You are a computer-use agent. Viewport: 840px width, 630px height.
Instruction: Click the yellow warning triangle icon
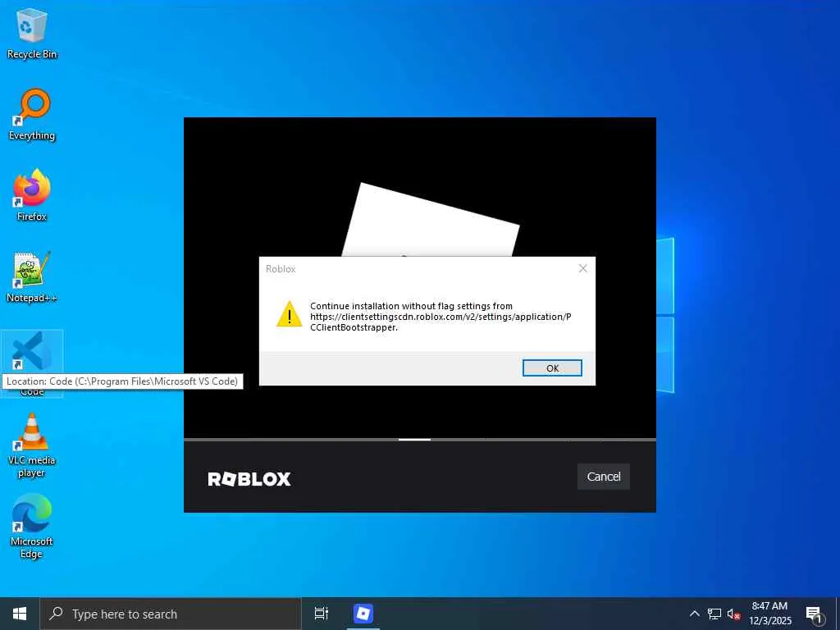[x=290, y=314]
